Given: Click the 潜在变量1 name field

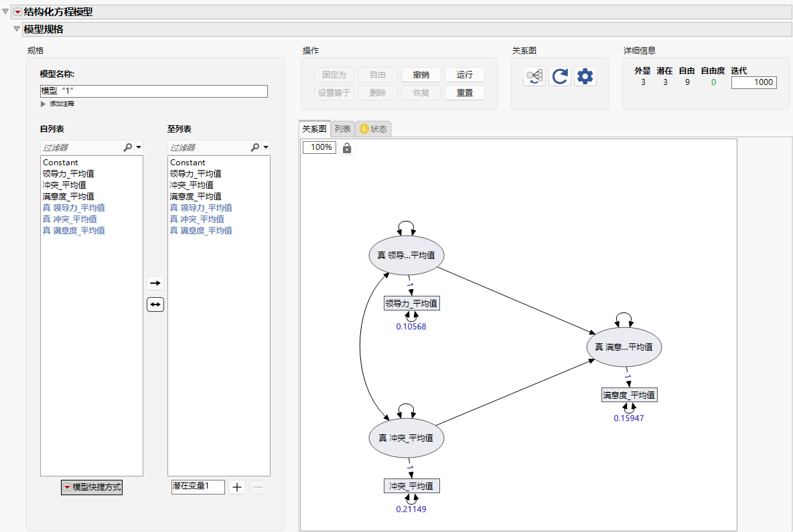Looking at the screenshot, I should (x=198, y=486).
